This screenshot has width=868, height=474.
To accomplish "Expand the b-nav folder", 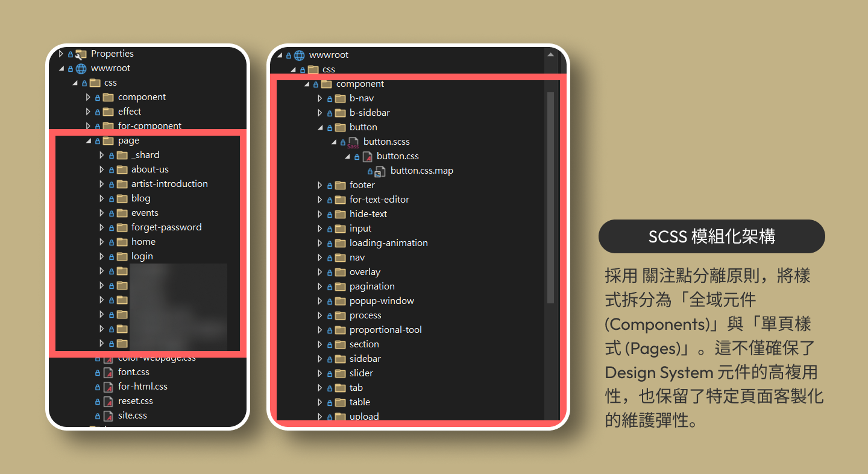I will tap(320, 98).
